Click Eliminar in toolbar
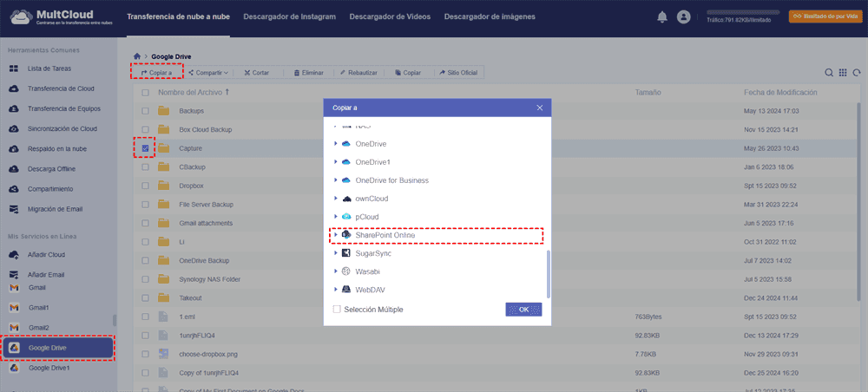This screenshot has width=868, height=392. (309, 73)
